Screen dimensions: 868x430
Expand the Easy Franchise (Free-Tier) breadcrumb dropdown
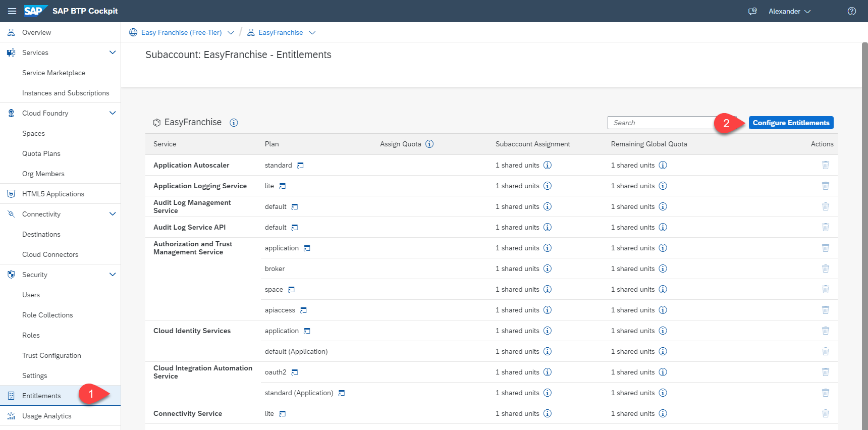[231, 33]
